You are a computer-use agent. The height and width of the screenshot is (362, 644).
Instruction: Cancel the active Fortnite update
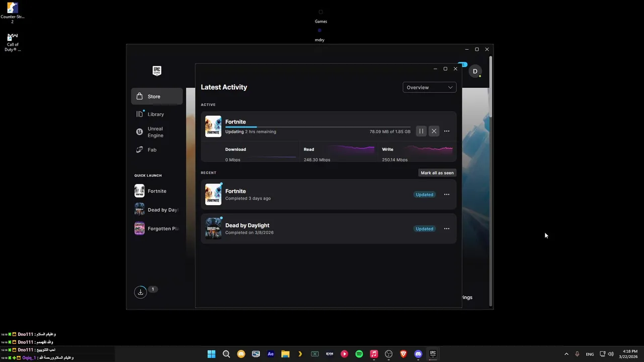click(x=434, y=131)
